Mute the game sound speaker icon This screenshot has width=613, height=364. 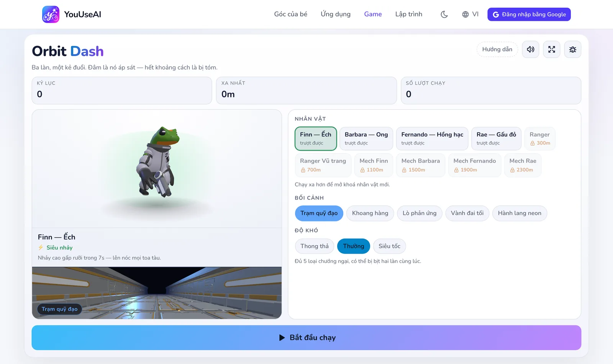[531, 49]
